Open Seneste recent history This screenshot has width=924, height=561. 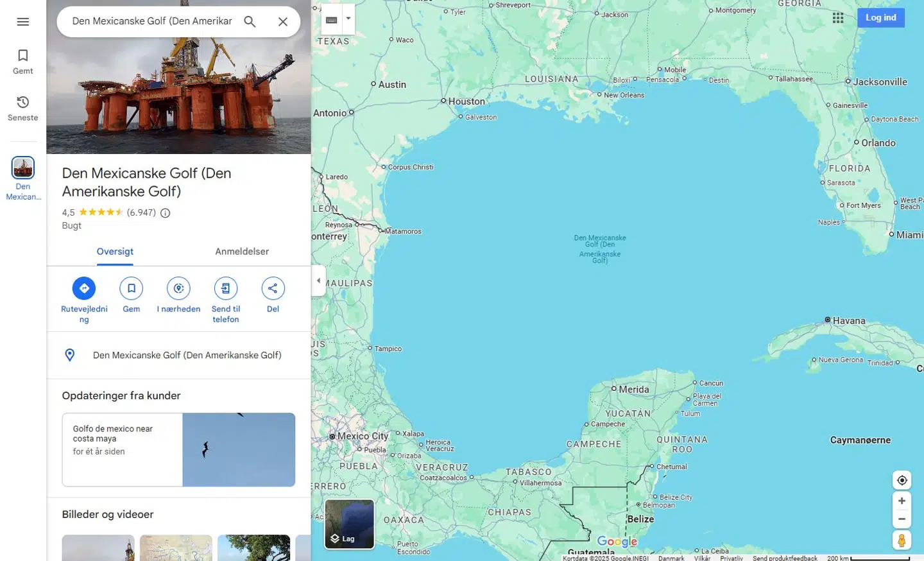point(23,108)
